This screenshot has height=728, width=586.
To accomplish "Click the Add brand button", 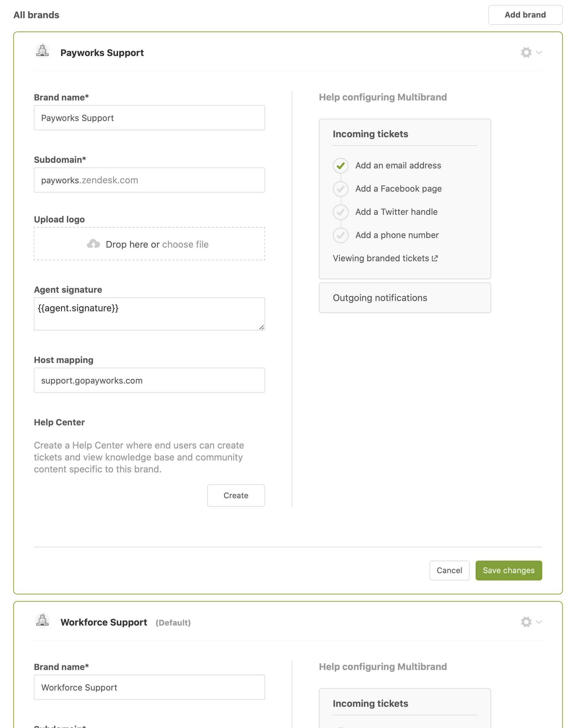I will pyautogui.click(x=525, y=15).
